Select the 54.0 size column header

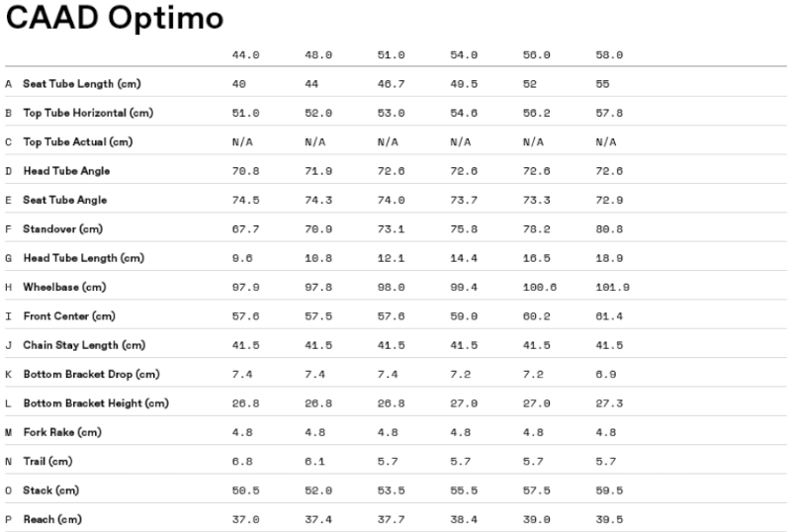point(464,55)
